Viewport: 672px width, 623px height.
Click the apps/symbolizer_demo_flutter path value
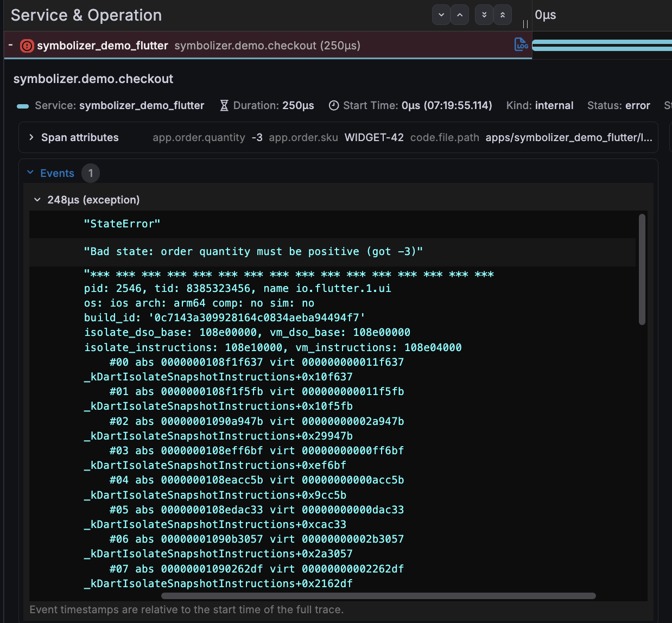[x=569, y=137]
